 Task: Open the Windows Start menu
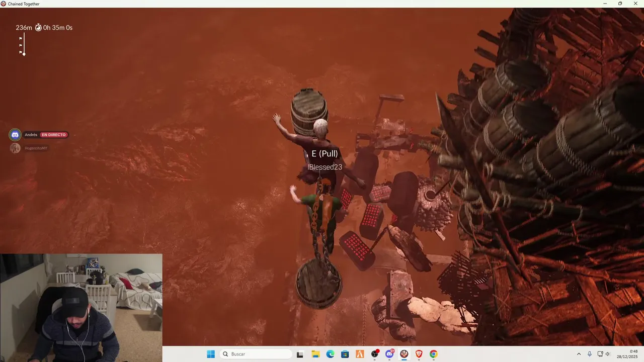point(211,354)
